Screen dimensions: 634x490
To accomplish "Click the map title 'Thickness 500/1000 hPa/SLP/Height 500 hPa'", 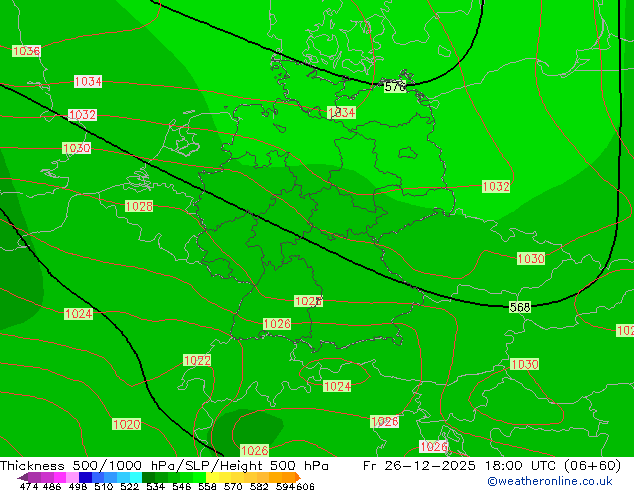I will (x=164, y=466).
